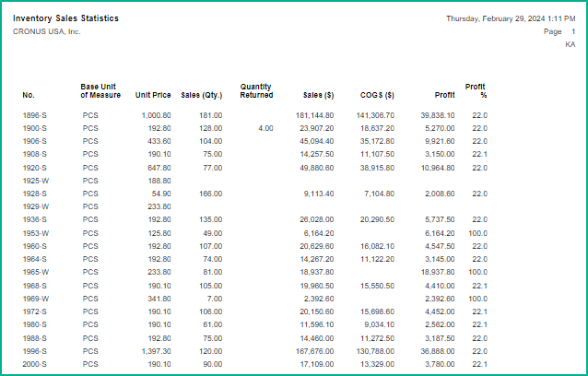Select item number 1969-W
Screen dimensions: 588x376
[x=36, y=299]
